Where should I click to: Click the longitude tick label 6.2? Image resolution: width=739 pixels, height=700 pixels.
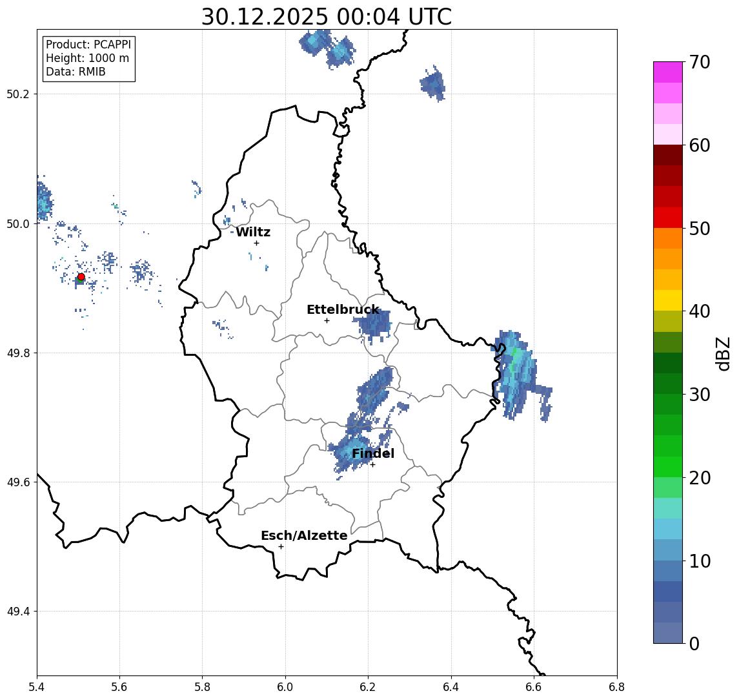click(x=368, y=687)
